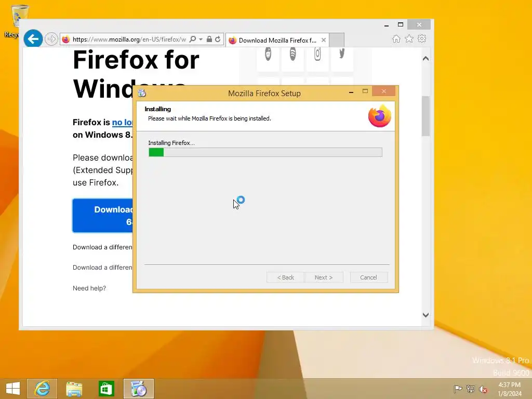This screenshot has width=532, height=399.
Task: Open the 'Need help?' link
Action: click(x=89, y=288)
